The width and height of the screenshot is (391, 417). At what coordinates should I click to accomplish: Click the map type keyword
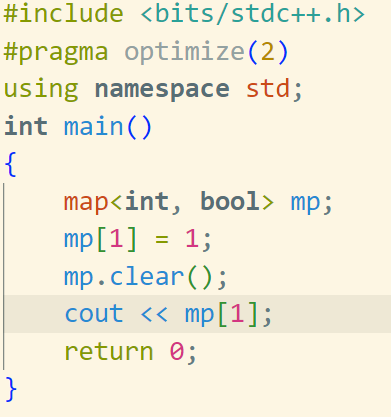86,203
